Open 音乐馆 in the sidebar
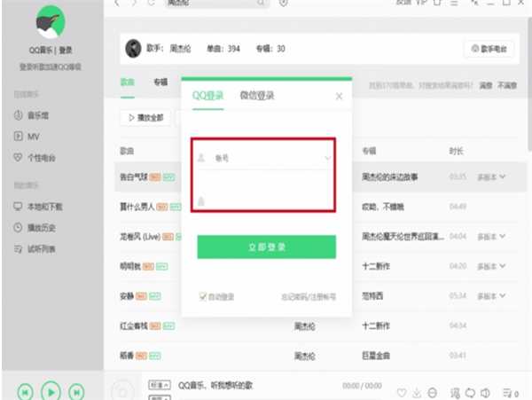The height and width of the screenshot is (400, 532). click(x=31, y=115)
